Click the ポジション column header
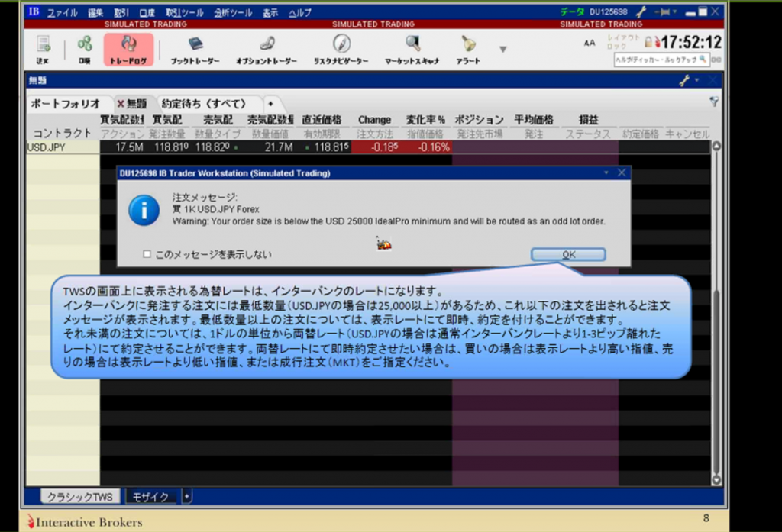The width and height of the screenshot is (782, 532). pos(479,120)
